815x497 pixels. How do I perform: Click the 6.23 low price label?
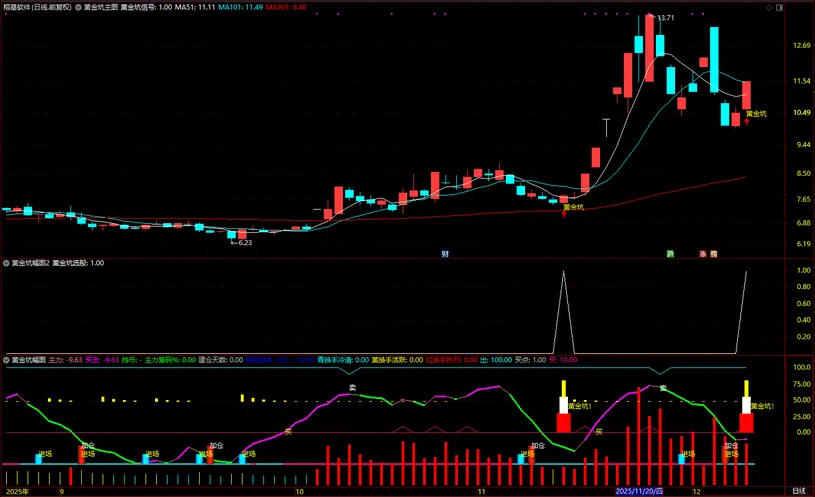click(245, 243)
